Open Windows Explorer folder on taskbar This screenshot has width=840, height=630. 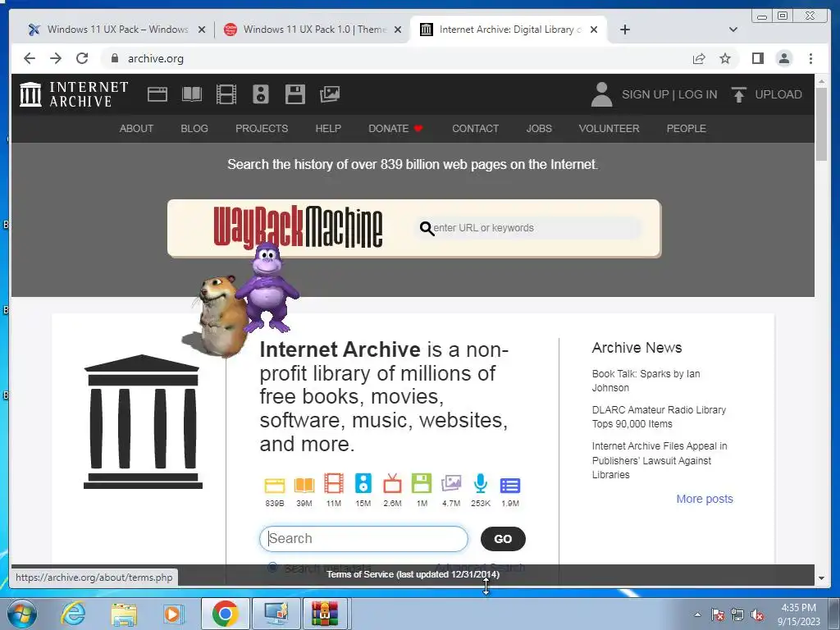click(x=124, y=614)
